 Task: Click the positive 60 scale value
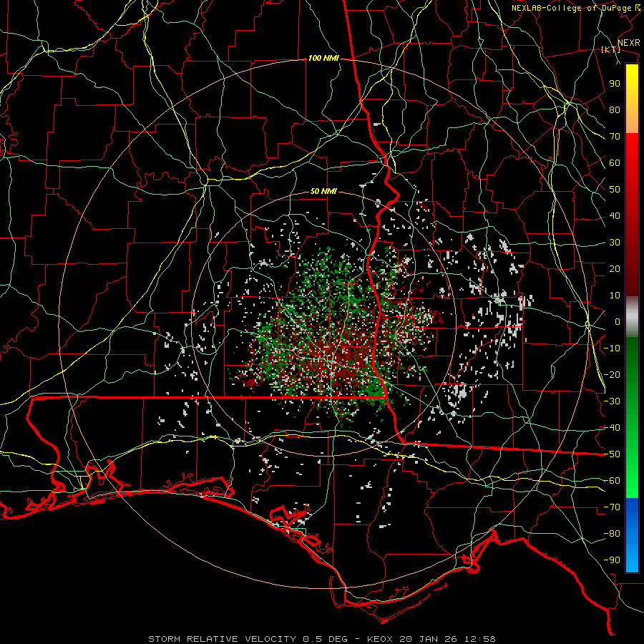(x=615, y=162)
